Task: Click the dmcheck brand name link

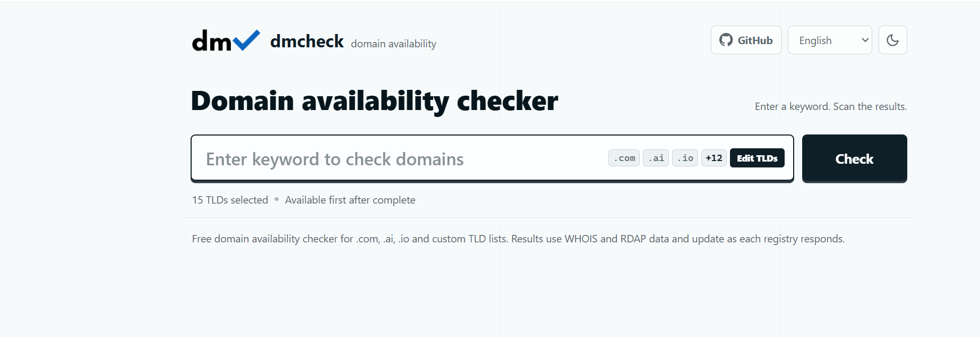Action: pyautogui.click(x=307, y=41)
